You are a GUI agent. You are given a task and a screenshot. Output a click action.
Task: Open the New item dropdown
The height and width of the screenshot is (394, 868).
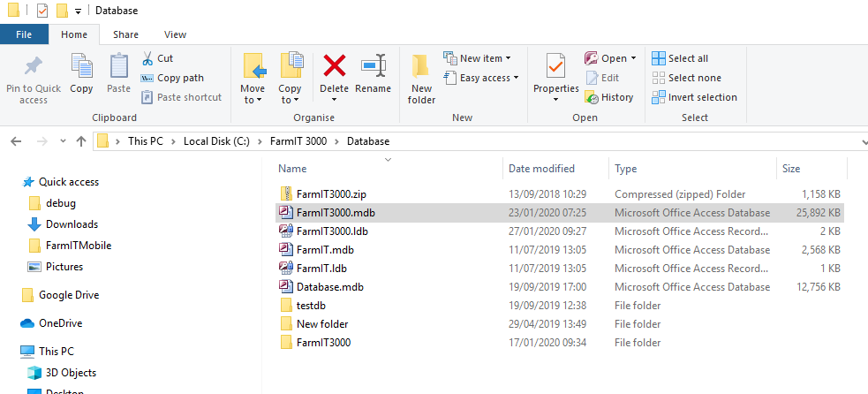tap(477, 58)
